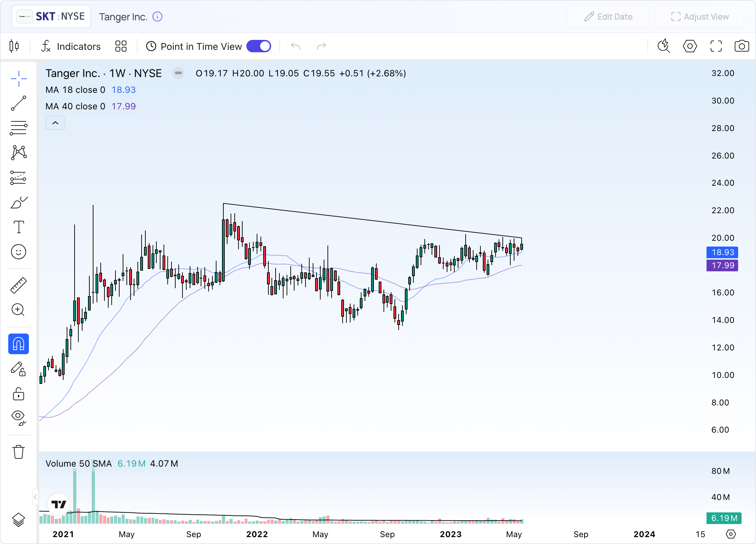Toggle hide all drawings eye icon

pos(19,418)
